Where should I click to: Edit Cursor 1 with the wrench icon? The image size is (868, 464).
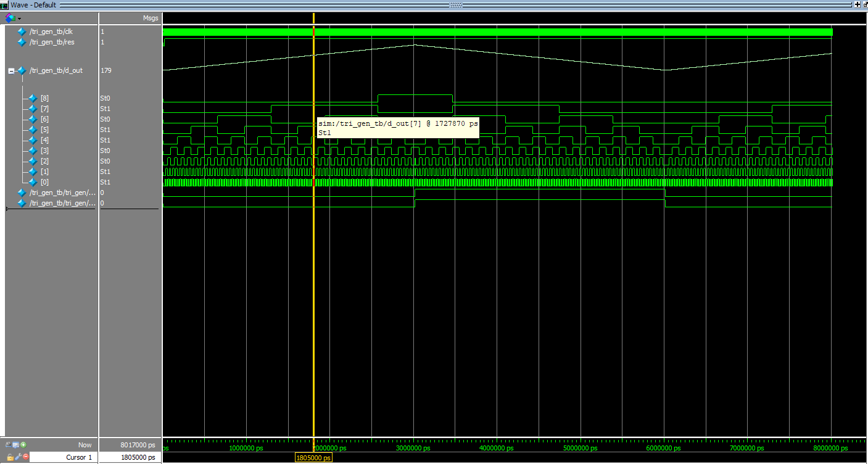(x=18, y=457)
